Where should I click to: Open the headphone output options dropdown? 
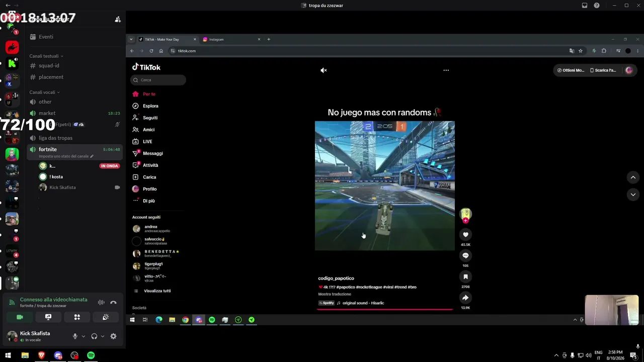point(103,336)
